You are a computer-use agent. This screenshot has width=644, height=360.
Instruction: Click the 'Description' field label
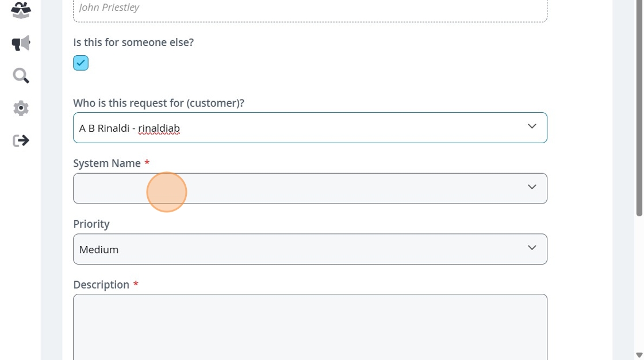click(x=101, y=285)
